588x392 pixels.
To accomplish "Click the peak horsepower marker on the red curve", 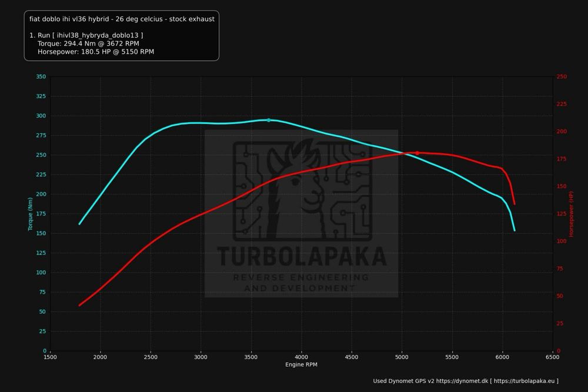I will click(417, 153).
